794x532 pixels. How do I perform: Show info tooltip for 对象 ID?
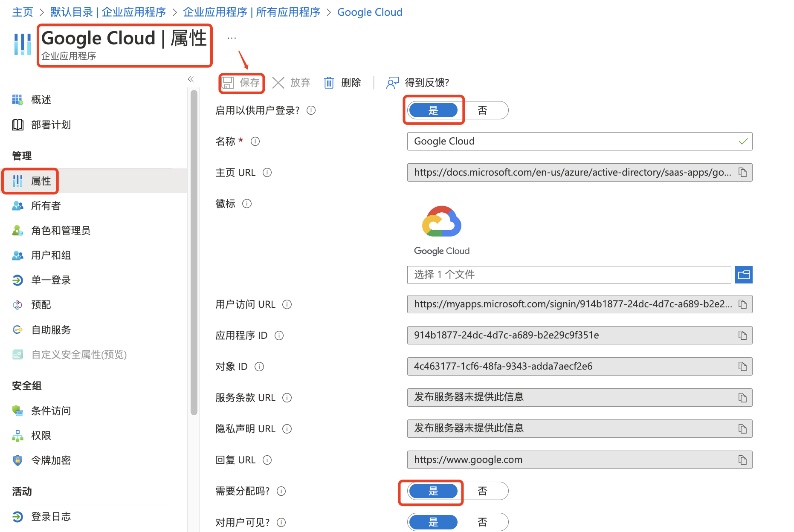(x=259, y=366)
